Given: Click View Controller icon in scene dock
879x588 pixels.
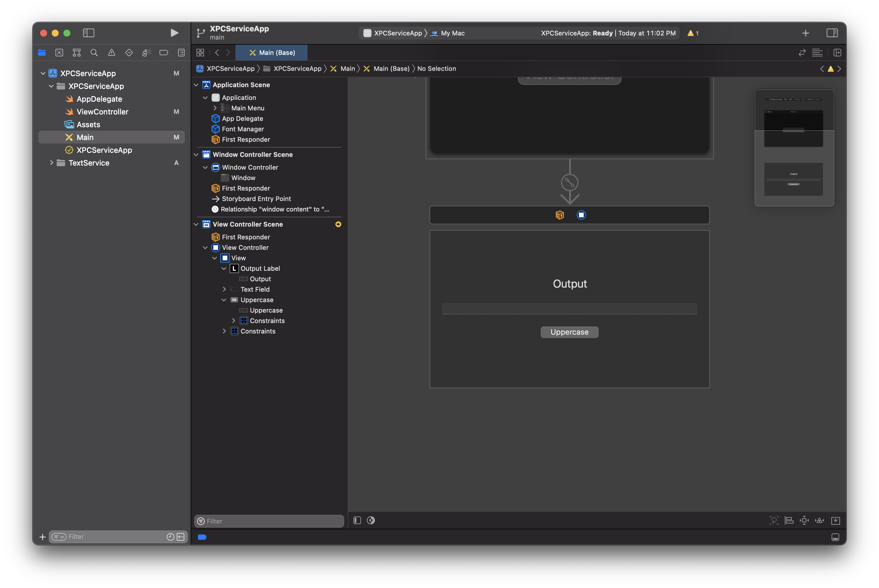Looking at the screenshot, I should [581, 215].
